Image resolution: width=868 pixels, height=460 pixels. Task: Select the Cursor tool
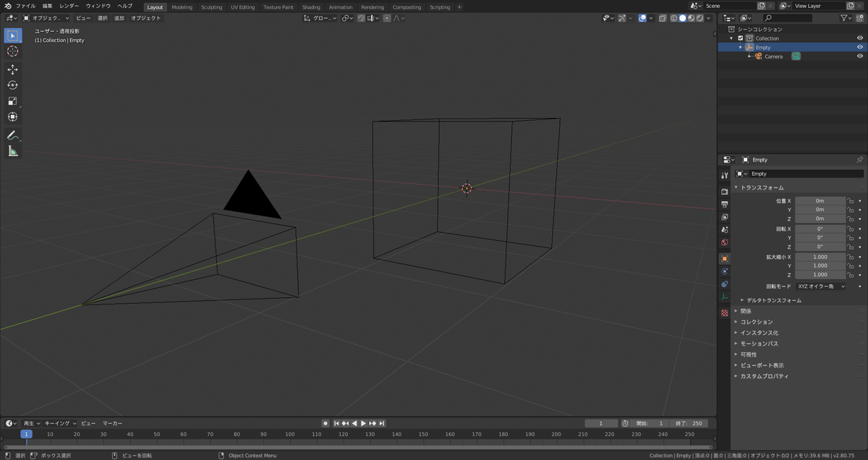(x=12, y=51)
